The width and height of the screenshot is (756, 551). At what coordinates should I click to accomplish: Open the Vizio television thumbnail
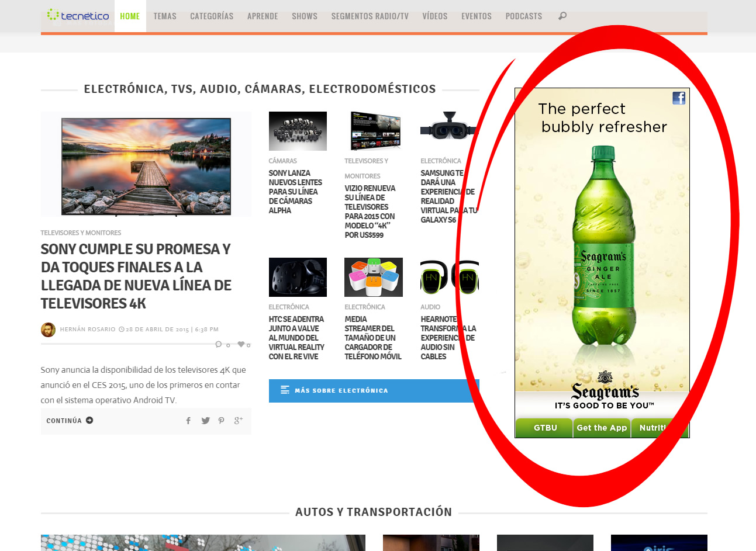pos(374,131)
